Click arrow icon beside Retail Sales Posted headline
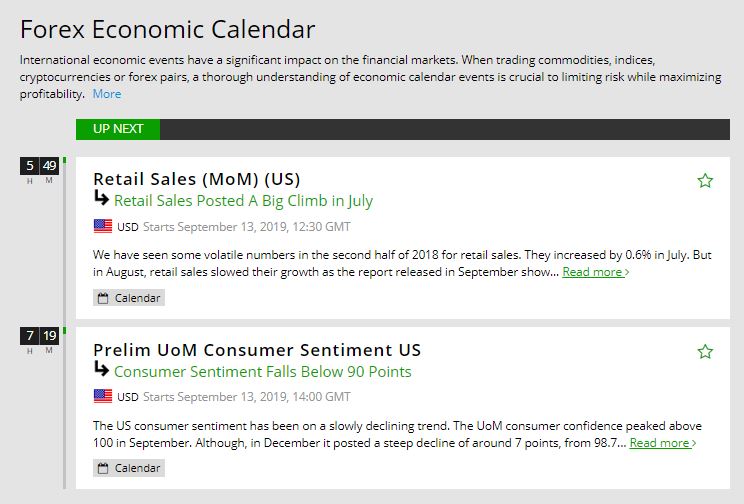The height and width of the screenshot is (504, 744). click(101, 200)
